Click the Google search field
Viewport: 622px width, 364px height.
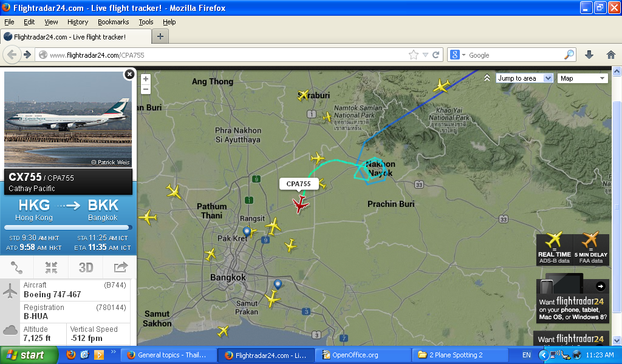515,55
